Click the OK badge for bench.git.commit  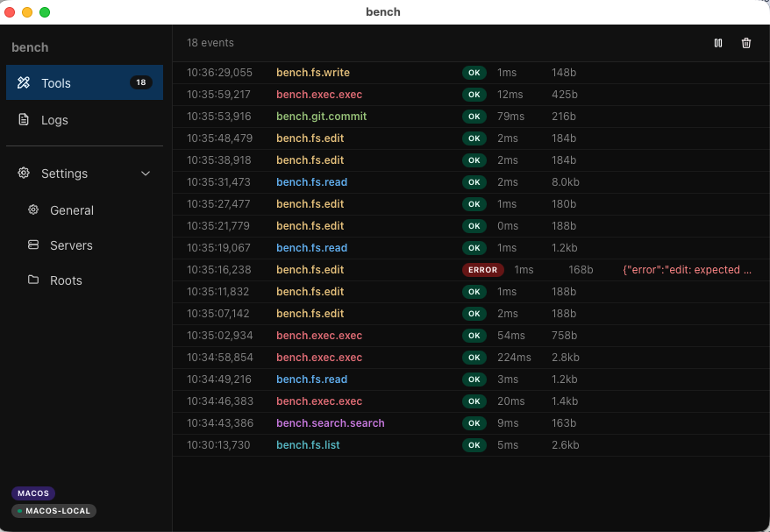pos(474,117)
